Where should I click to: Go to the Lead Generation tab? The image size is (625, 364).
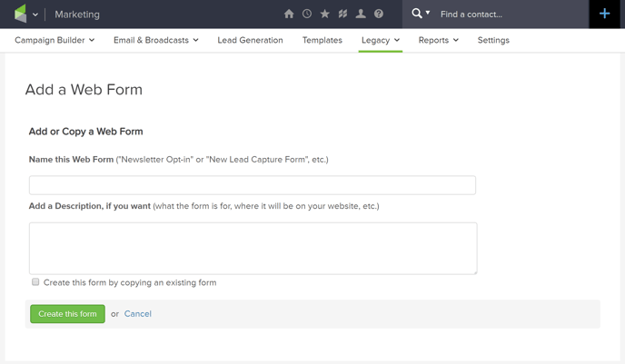250,40
